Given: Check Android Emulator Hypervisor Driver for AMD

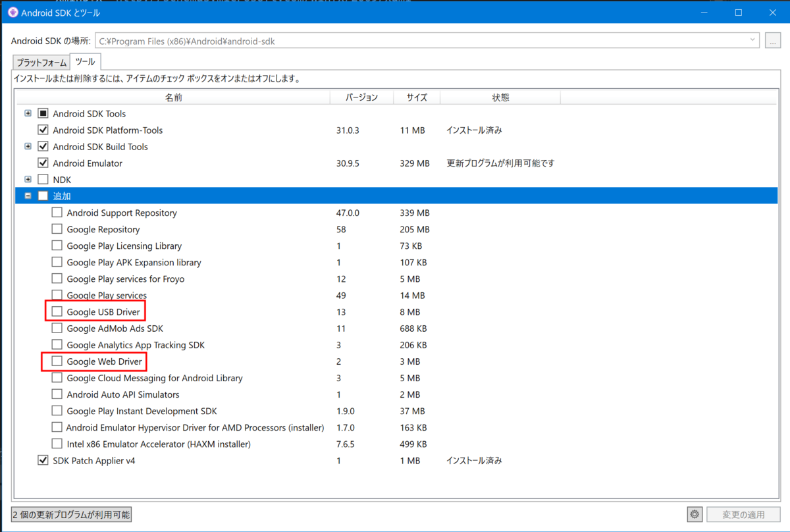Looking at the screenshot, I should pos(57,427).
